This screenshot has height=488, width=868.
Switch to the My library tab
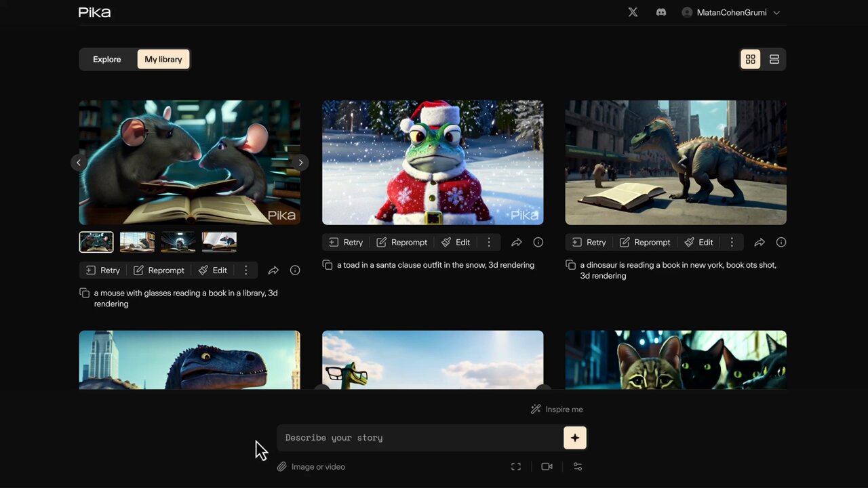(x=163, y=59)
